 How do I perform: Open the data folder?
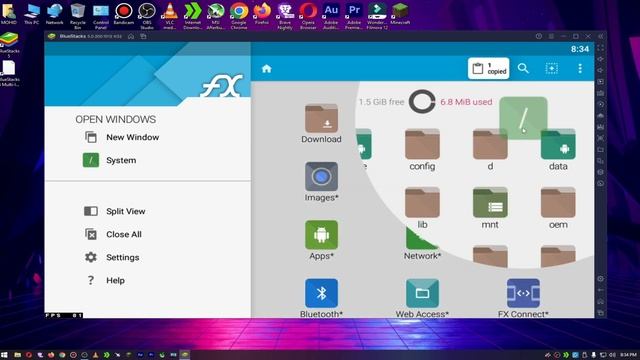558,149
